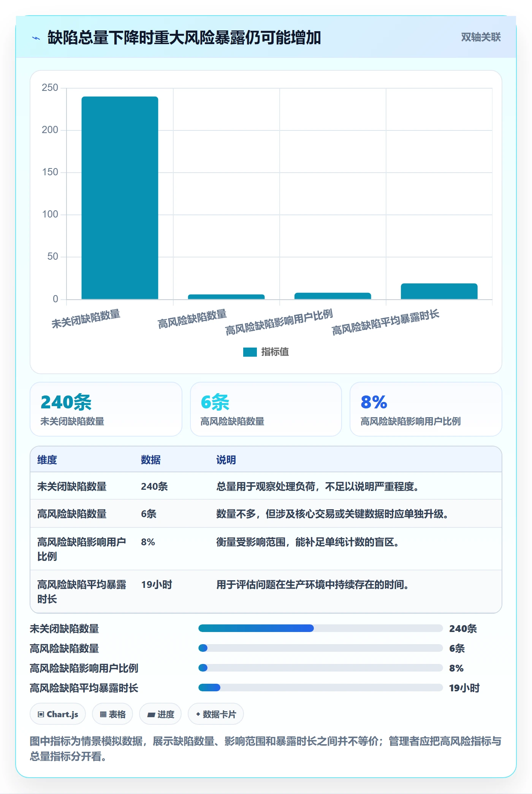Open the 240条 data card

coord(106,409)
